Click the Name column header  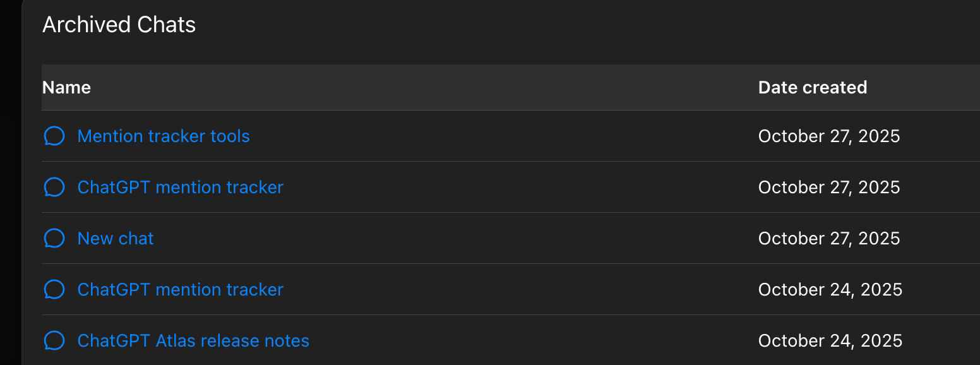coord(66,87)
